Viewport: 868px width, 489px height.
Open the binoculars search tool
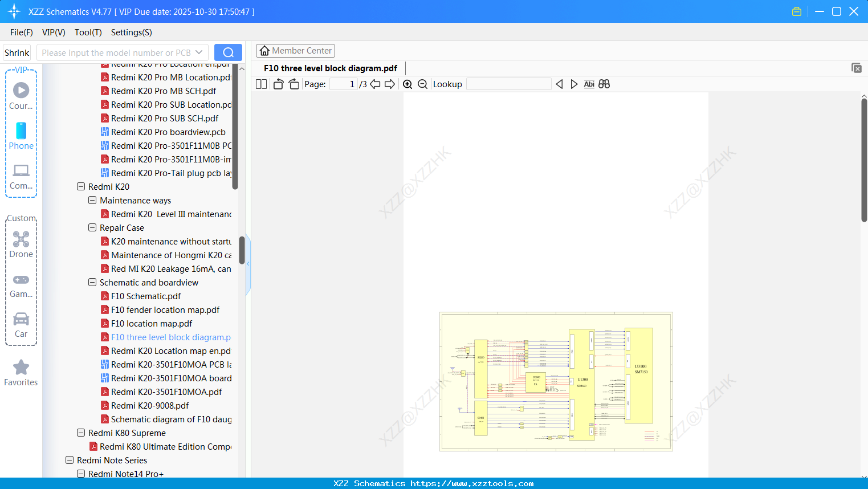[604, 84]
